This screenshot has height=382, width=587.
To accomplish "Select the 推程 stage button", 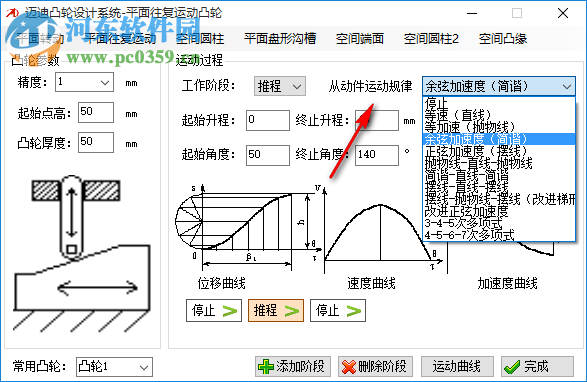I will tap(276, 310).
